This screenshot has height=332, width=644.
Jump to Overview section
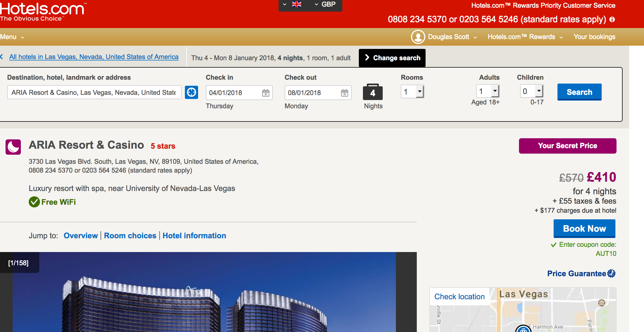80,236
